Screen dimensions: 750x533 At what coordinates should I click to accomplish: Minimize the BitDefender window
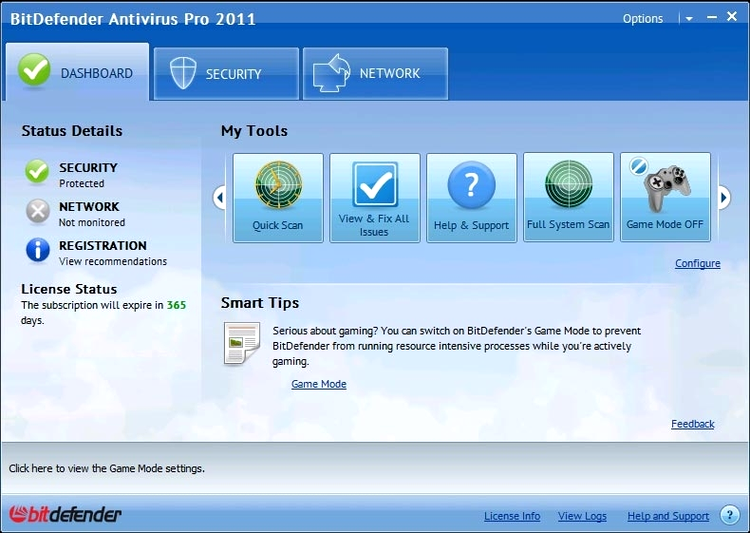pos(712,17)
